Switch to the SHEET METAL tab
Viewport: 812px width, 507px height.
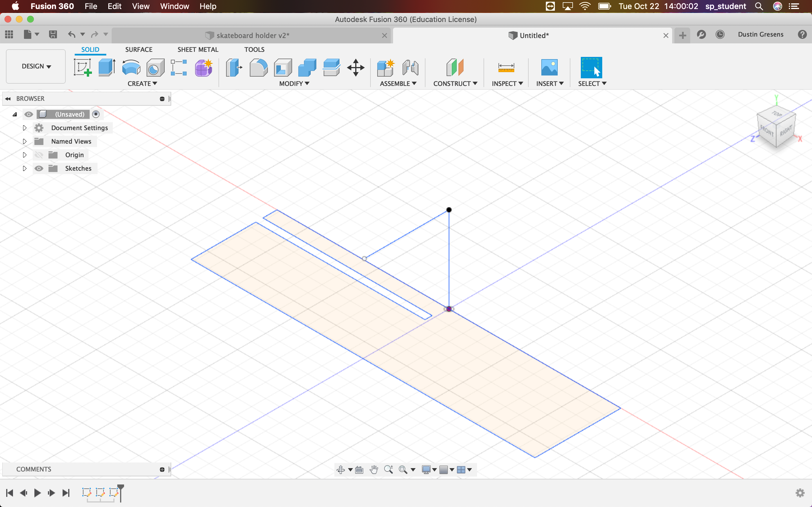pos(198,49)
